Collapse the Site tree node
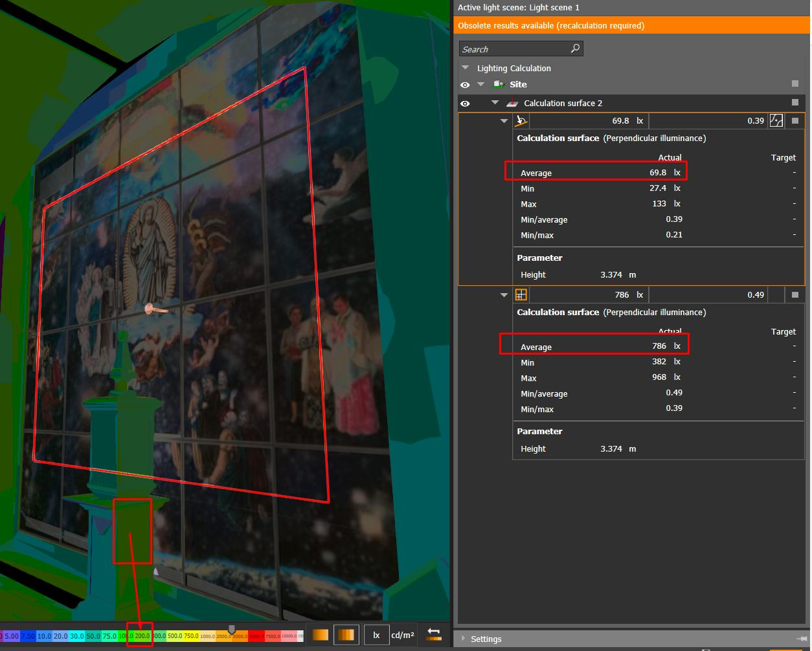This screenshot has height=651, width=812. point(480,84)
